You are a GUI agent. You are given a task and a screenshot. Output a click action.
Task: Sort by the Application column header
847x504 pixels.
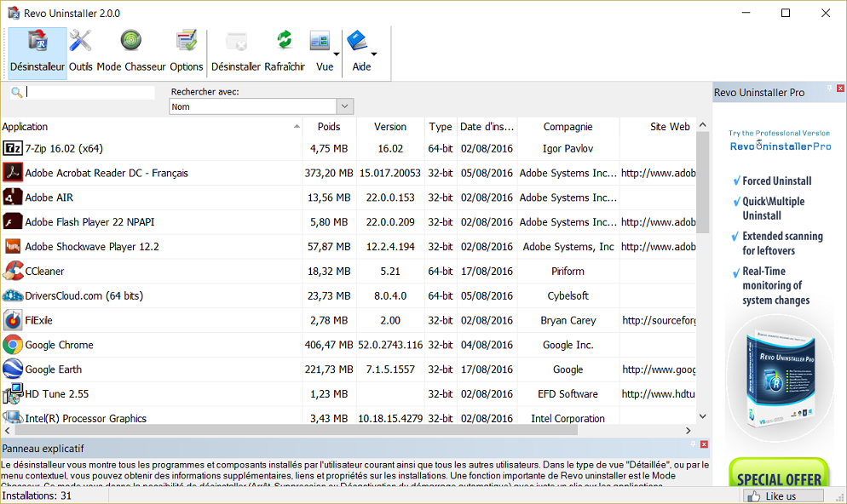[152, 127]
